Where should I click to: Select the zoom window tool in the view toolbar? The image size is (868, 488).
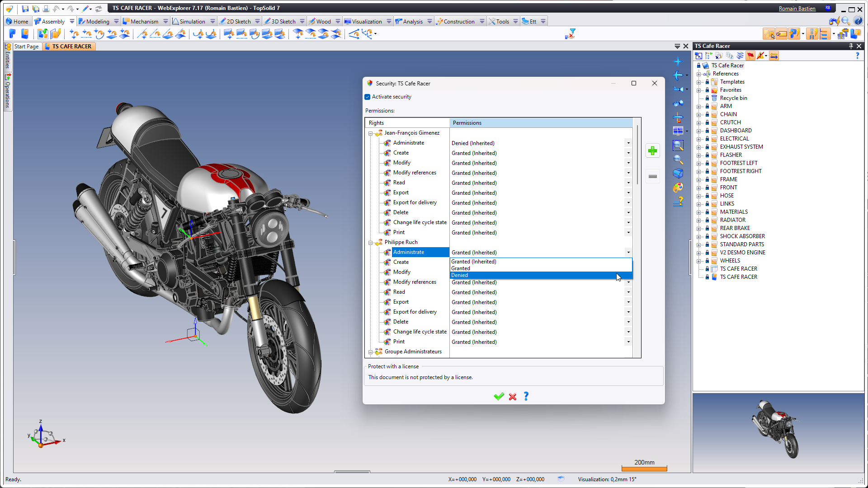678,145
